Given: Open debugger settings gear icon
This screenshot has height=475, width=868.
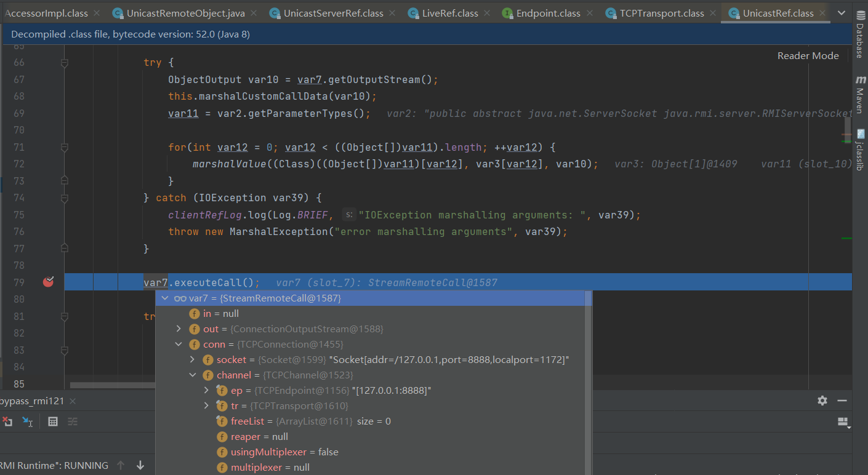Looking at the screenshot, I should 822,401.
